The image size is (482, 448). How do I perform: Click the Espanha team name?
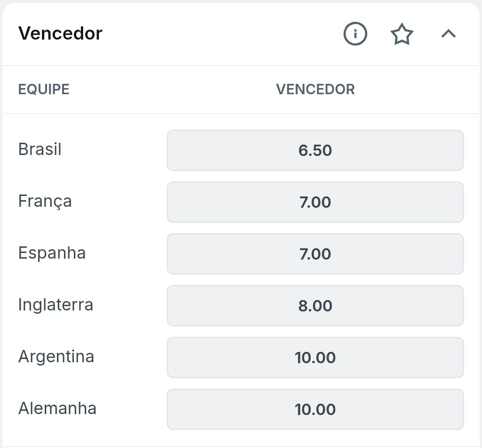pos(52,253)
